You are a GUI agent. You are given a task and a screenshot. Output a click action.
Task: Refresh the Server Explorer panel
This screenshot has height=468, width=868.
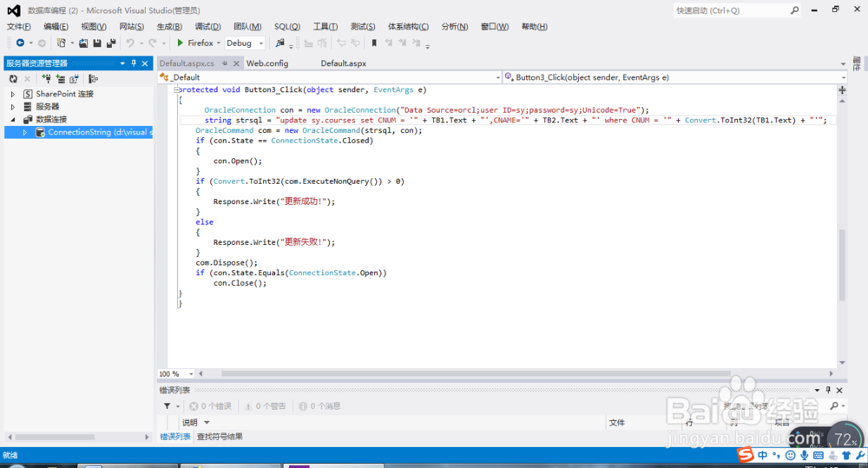point(13,79)
